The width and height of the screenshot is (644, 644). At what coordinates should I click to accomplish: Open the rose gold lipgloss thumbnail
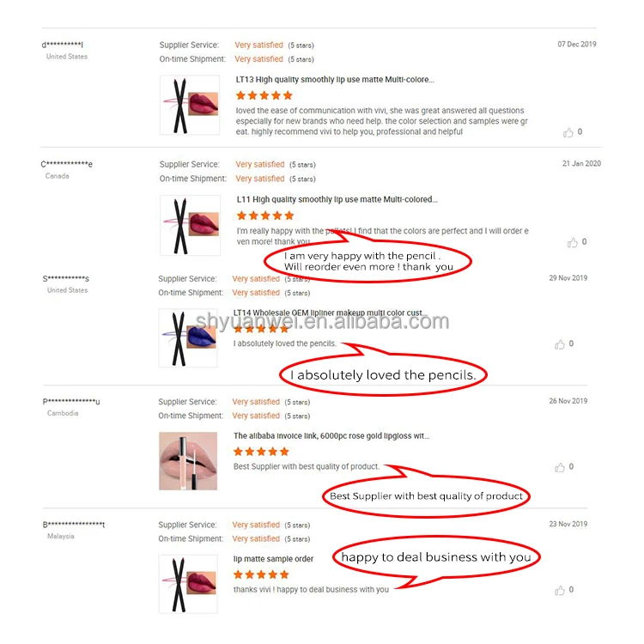coord(188,461)
